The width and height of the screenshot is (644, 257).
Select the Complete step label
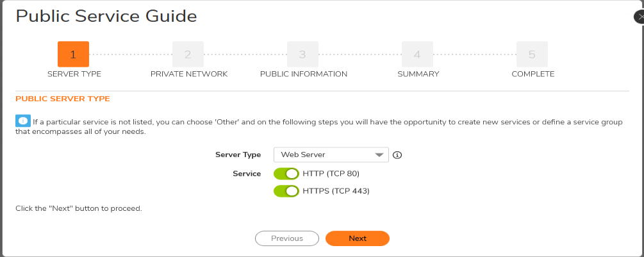pyautogui.click(x=533, y=74)
